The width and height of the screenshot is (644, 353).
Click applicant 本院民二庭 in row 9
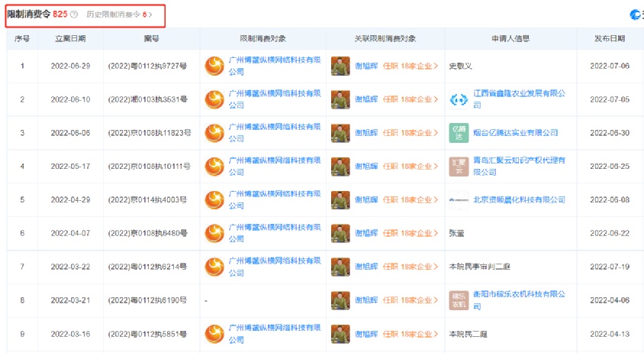[x=468, y=334]
